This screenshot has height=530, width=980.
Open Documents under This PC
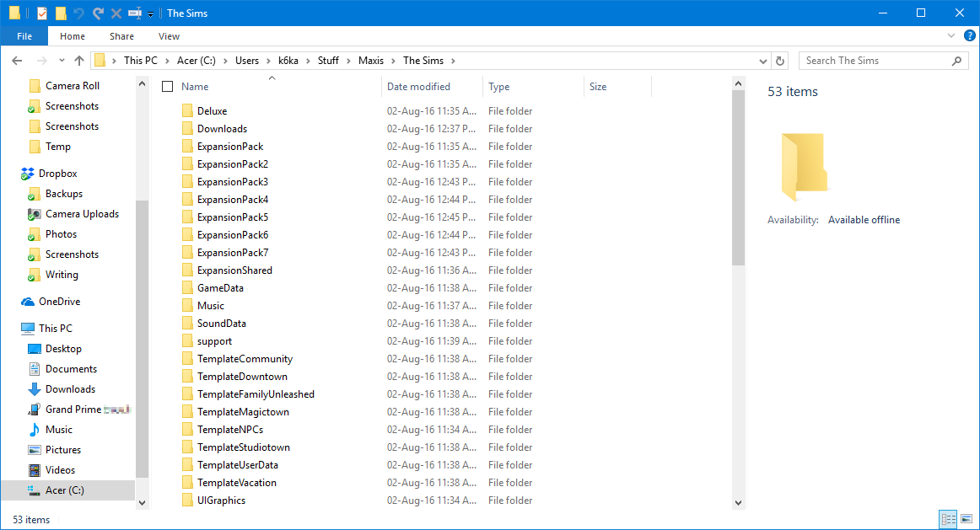tap(71, 369)
